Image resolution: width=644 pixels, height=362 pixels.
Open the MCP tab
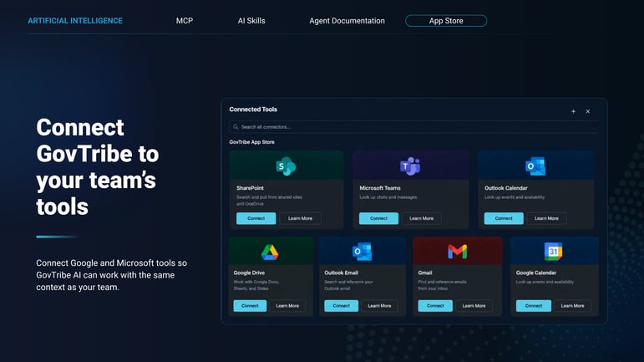[x=185, y=21]
